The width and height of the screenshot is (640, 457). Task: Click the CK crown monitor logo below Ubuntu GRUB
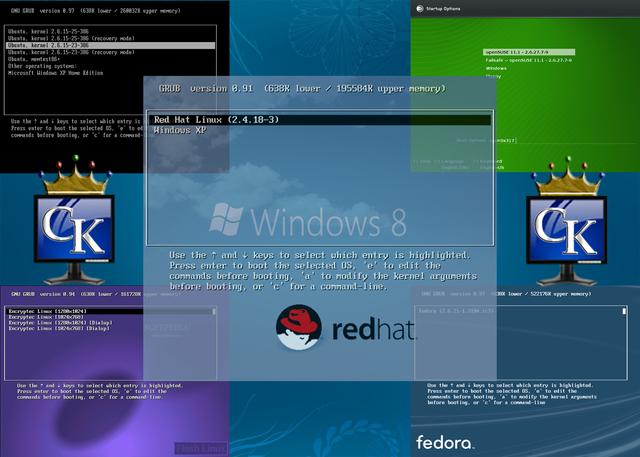[x=75, y=220]
